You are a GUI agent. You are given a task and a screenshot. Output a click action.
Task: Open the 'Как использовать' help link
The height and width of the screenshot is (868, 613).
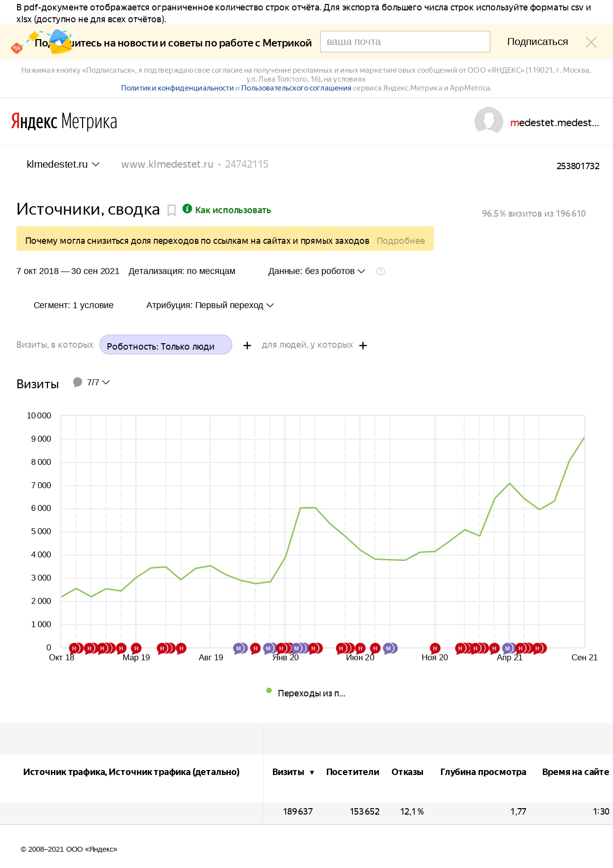233,210
